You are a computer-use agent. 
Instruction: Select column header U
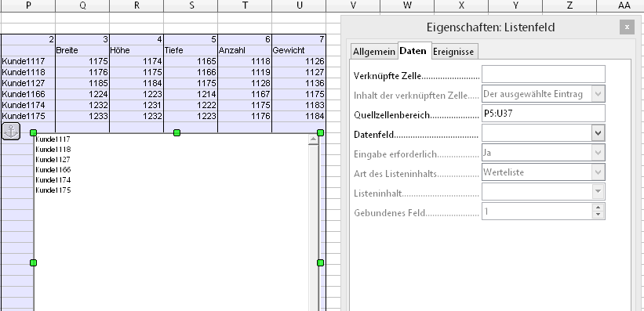tap(300, 5)
